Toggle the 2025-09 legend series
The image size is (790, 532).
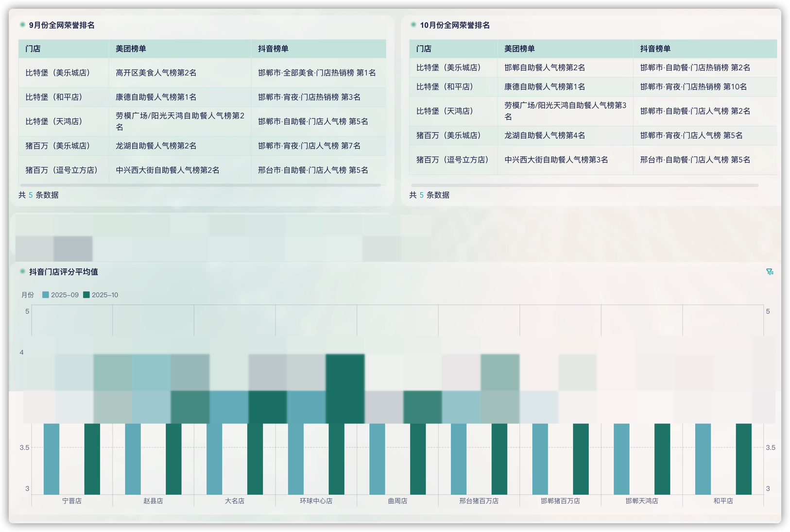coord(60,295)
